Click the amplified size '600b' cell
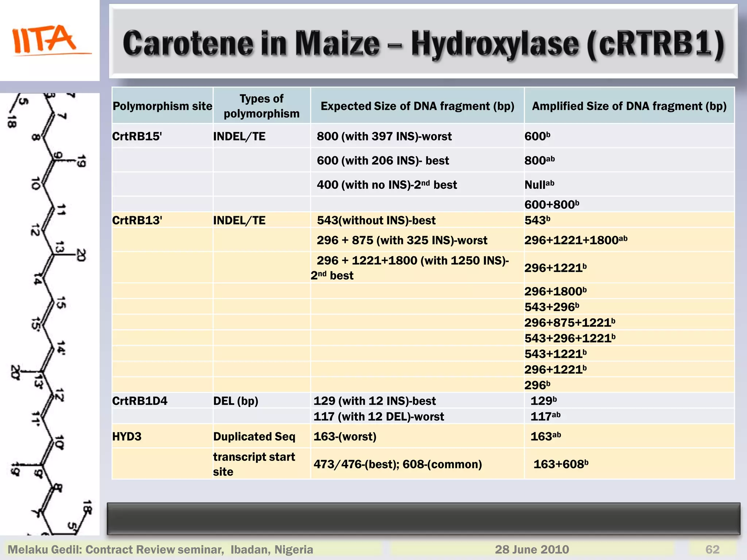 point(629,136)
